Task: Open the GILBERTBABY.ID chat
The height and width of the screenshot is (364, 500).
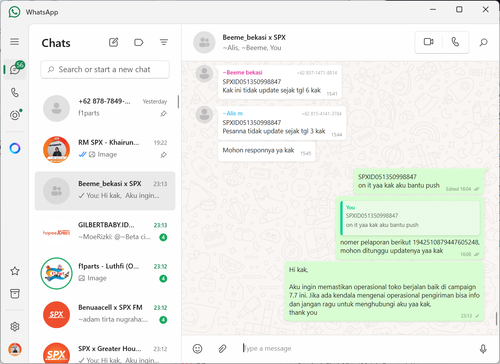Action: click(x=105, y=232)
